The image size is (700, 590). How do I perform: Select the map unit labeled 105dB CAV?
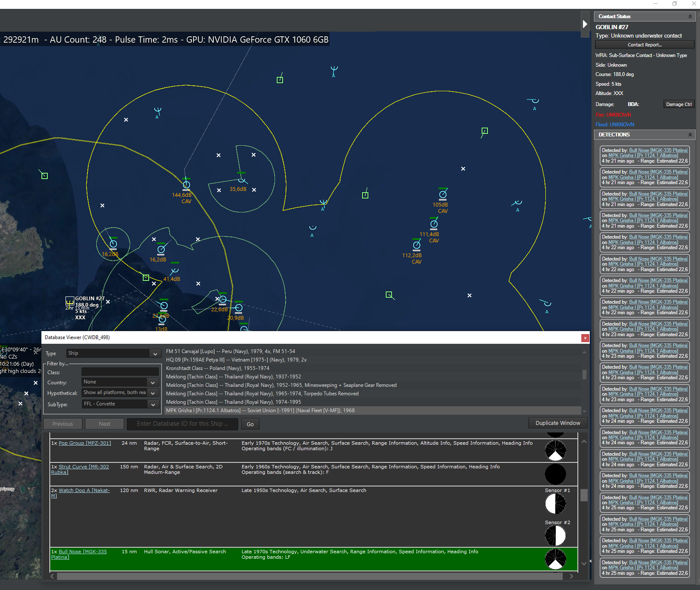tap(443, 194)
